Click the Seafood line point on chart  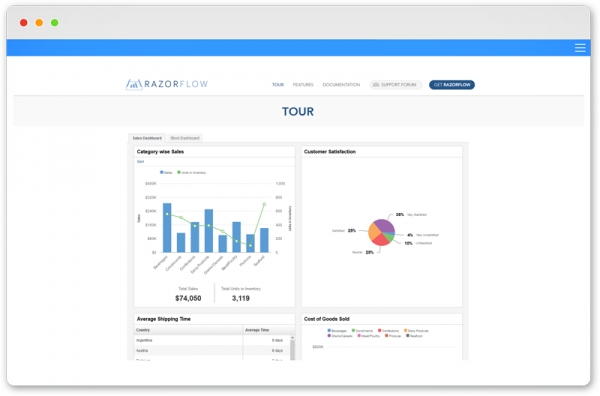264,204
